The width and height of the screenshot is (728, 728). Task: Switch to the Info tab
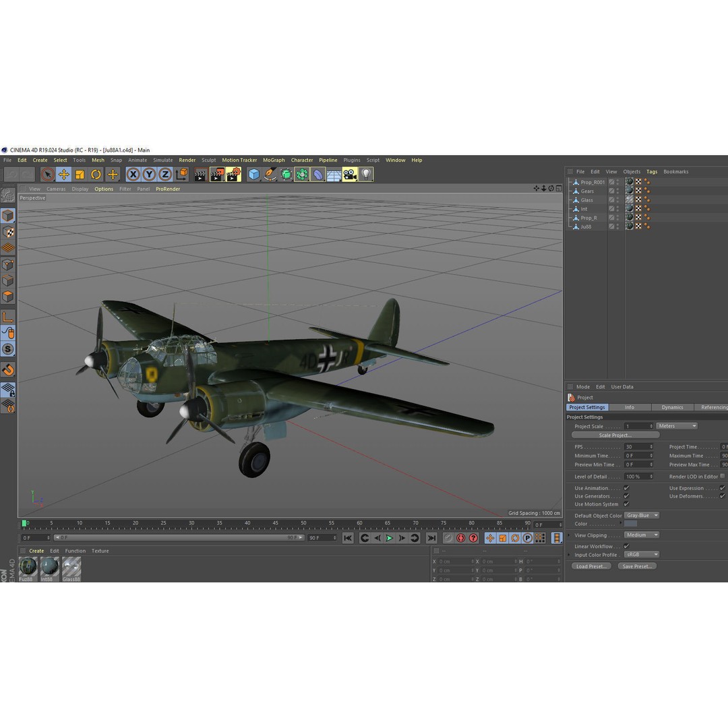click(x=630, y=407)
